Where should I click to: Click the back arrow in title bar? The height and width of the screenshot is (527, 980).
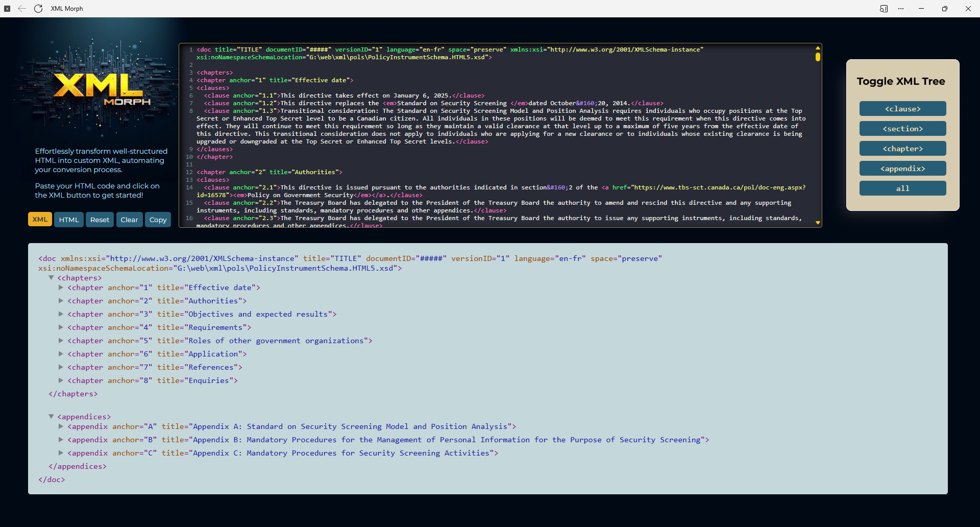[22, 9]
